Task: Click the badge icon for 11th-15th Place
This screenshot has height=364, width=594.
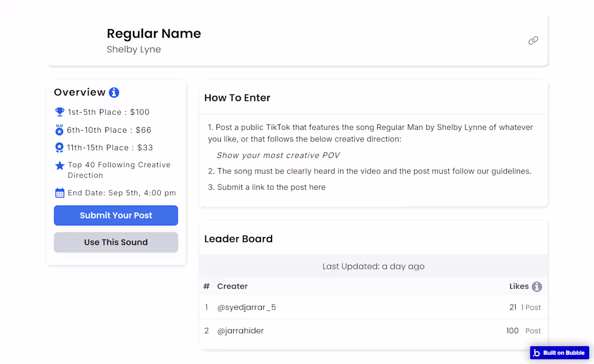Action: tap(59, 147)
